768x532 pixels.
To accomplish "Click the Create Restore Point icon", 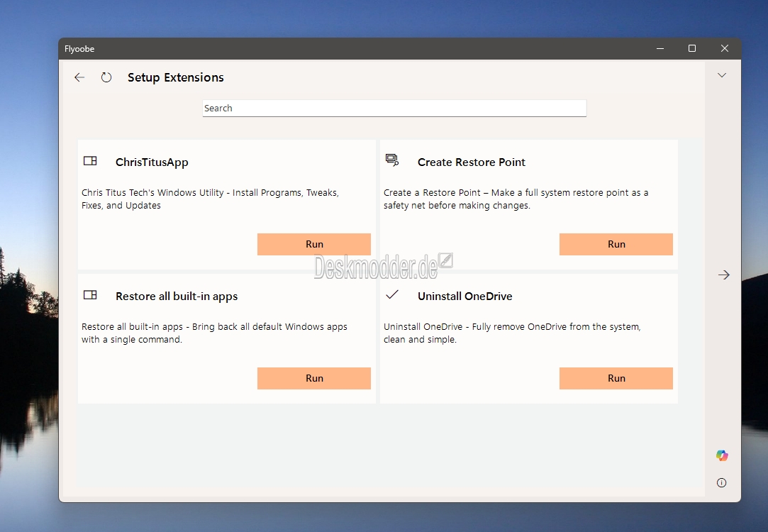I will point(392,160).
